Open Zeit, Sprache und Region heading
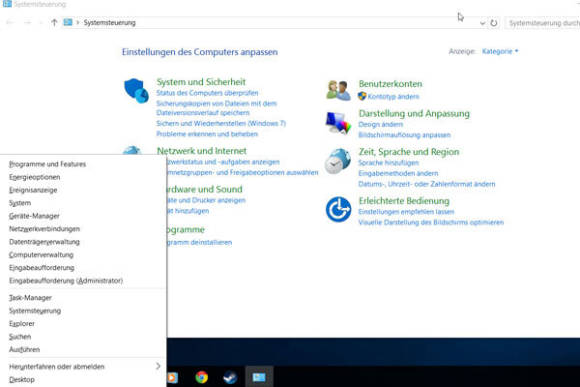 [409, 152]
